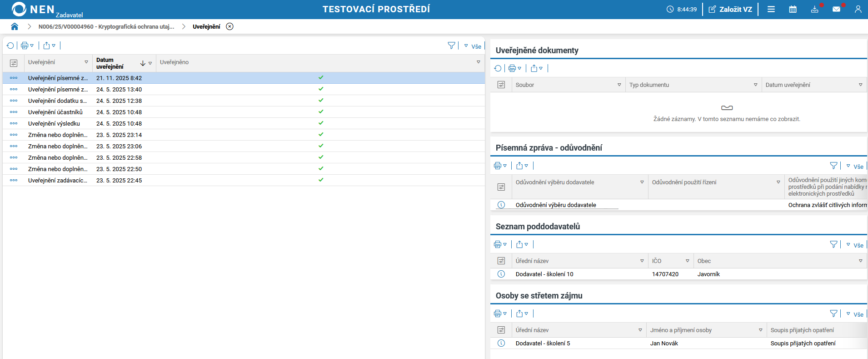Click the session clock 8:44:39
The width and height of the screenshot is (868, 359).
(682, 9)
